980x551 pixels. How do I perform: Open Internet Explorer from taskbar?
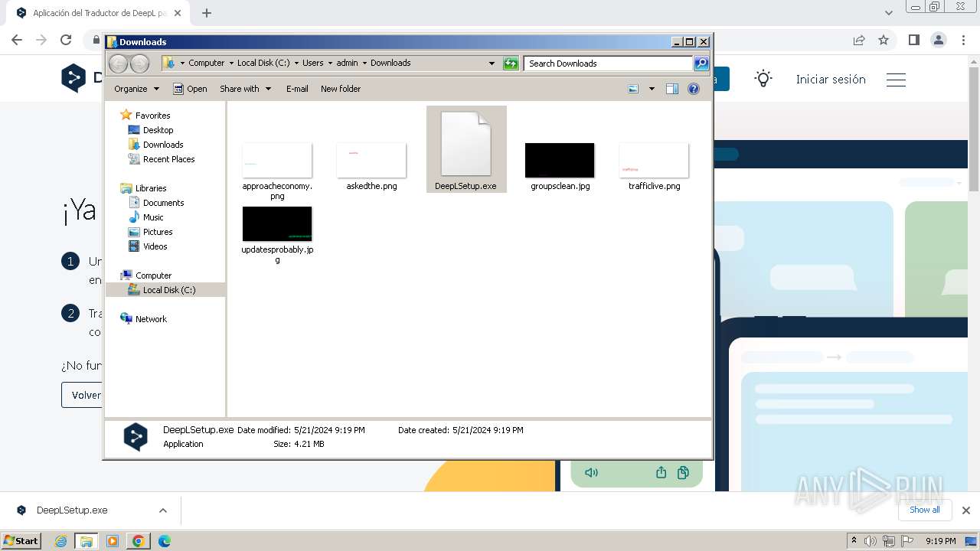61,541
